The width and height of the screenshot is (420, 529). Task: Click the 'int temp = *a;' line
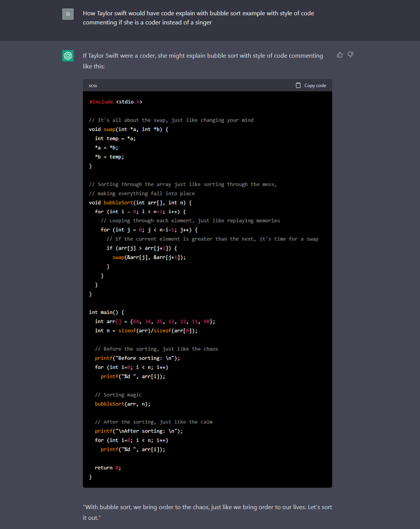click(x=115, y=138)
